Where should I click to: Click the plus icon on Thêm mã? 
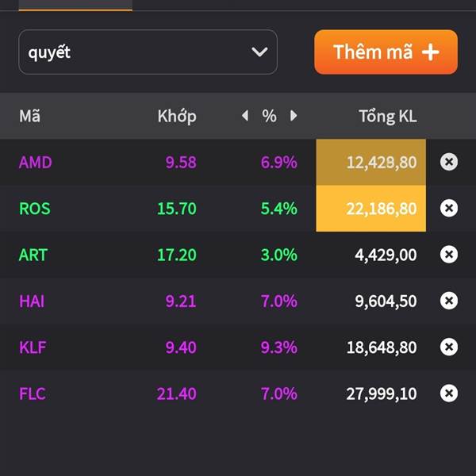pyautogui.click(x=431, y=52)
